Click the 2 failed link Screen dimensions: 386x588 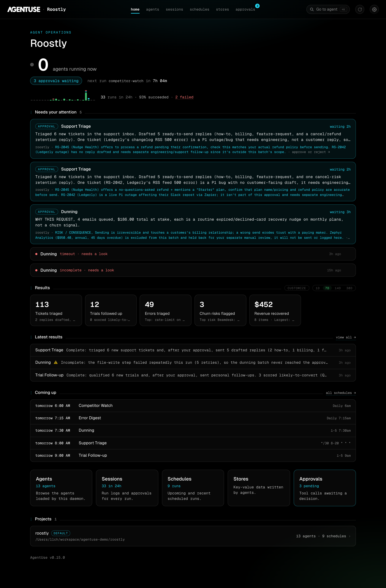tap(184, 97)
